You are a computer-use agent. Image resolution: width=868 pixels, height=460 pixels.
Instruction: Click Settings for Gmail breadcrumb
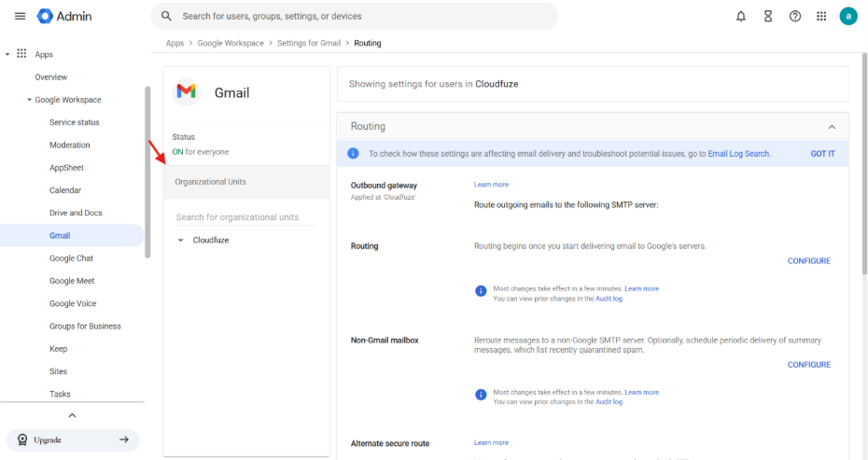[x=309, y=43]
